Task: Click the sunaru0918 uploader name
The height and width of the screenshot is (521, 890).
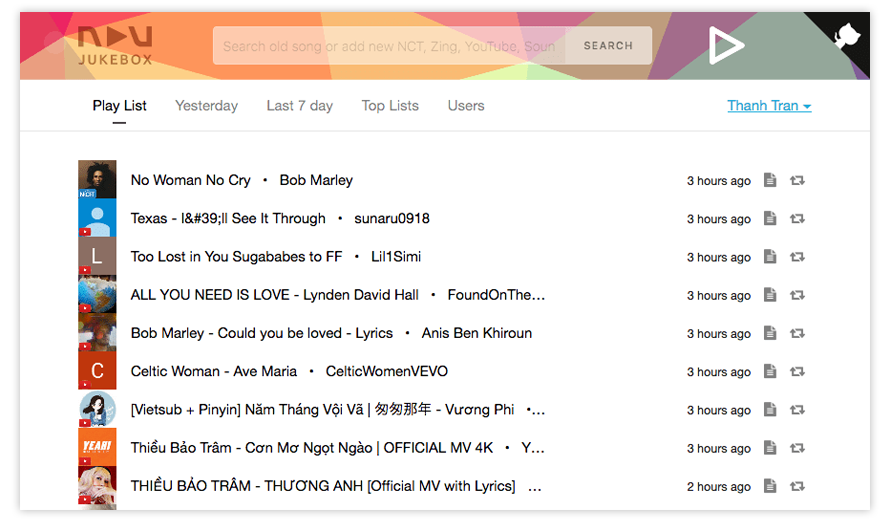Action: click(392, 219)
